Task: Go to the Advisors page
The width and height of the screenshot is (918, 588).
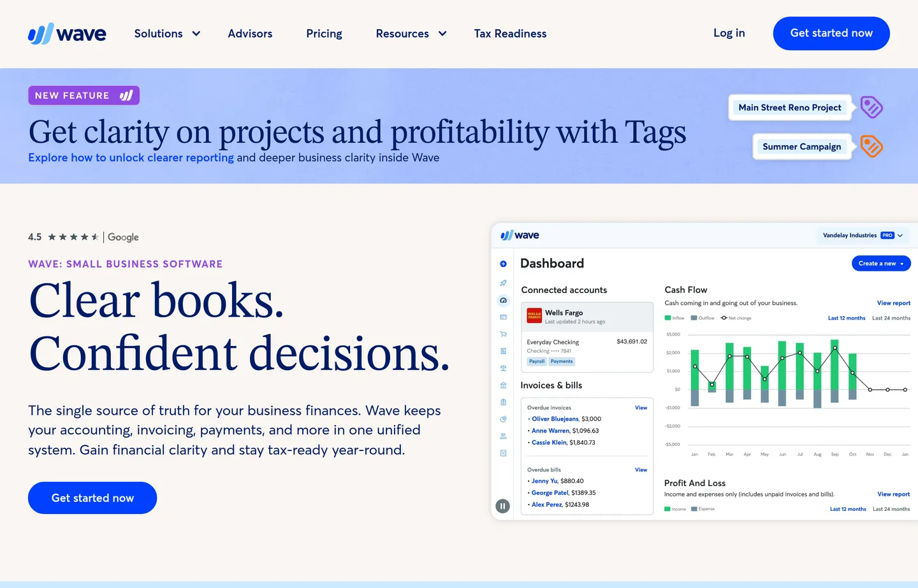Action: [x=250, y=34]
